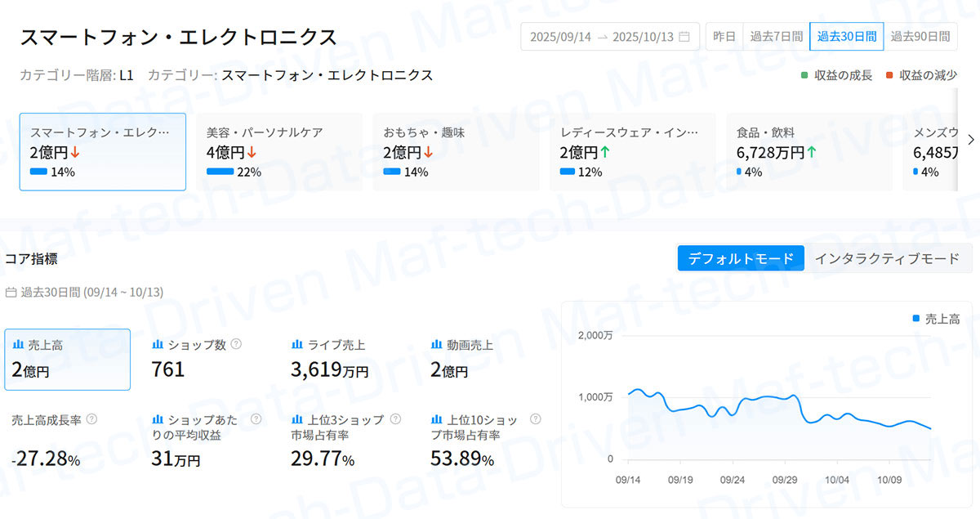
Task: Toggle 売上高 series in chart legend
Action: 936,320
